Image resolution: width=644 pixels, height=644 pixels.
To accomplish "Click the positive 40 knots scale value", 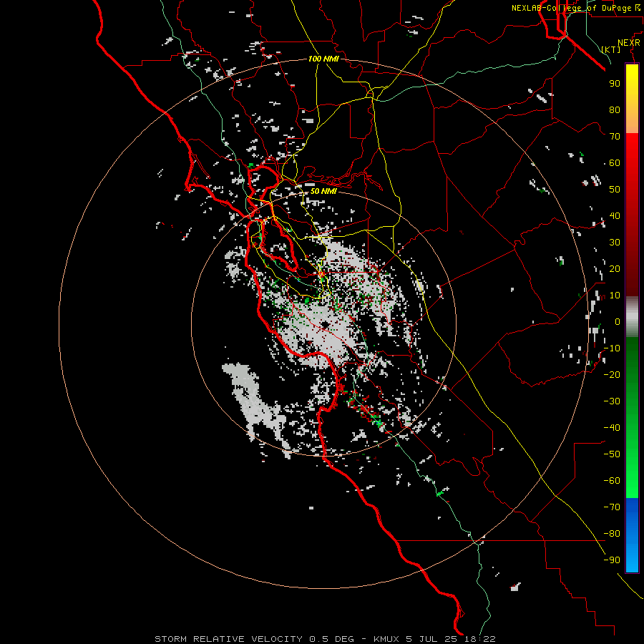I will [x=615, y=216].
